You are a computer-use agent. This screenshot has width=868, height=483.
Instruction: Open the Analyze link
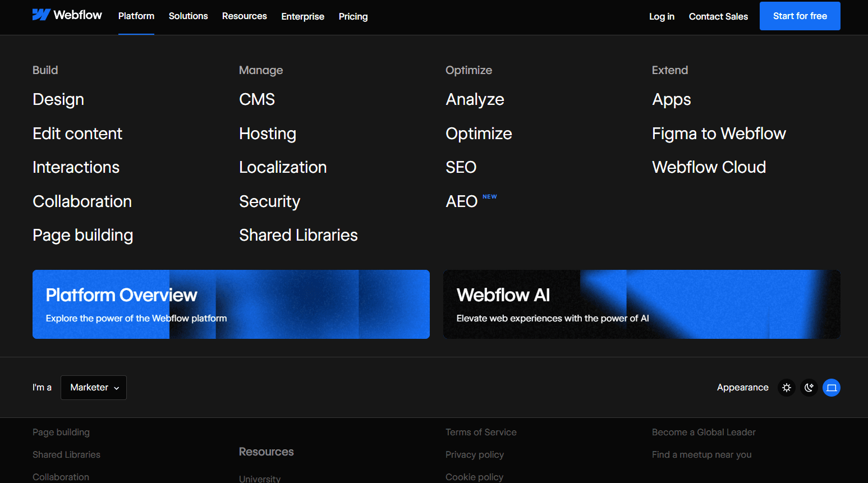coord(475,100)
